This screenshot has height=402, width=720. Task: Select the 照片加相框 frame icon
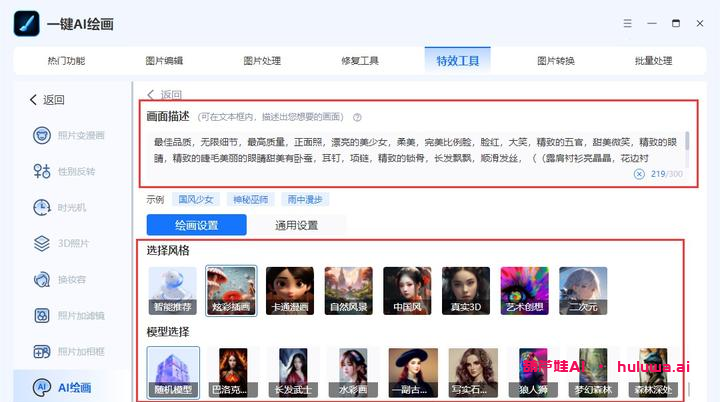pos(42,351)
